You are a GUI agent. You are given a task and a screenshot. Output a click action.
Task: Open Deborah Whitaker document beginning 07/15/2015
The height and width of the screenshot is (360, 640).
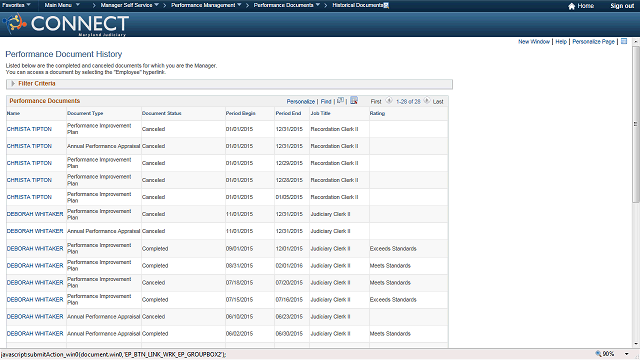pos(35,300)
